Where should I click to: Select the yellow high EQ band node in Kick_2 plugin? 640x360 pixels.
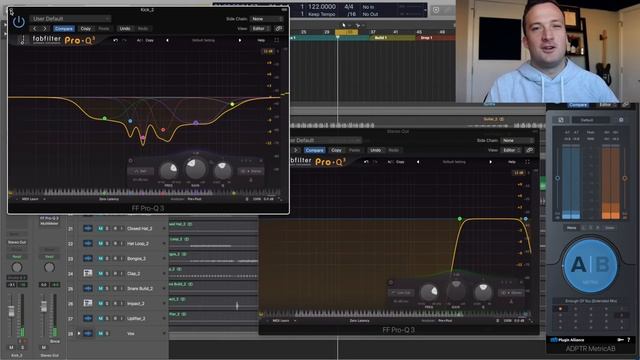(232, 104)
